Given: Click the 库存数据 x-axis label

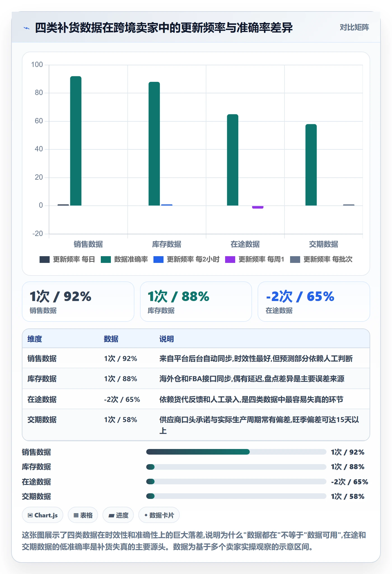Looking at the screenshot, I should click(167, 244).
